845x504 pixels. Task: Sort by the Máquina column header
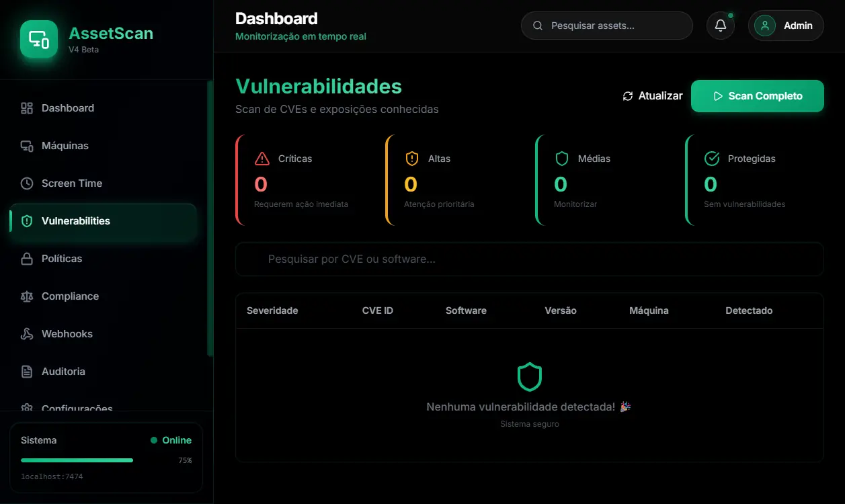pyautogui.click(x=649, y=310)
